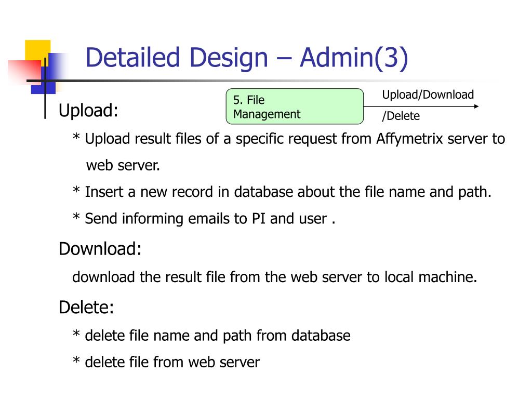Click the '/Delete' label under the arrow
This screenshot has height=399, width=532.
(401, 116)
